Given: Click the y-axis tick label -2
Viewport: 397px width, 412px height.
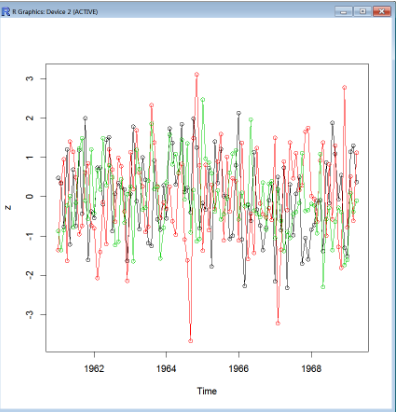Looking at the screenshot, I should coord(30,275).
